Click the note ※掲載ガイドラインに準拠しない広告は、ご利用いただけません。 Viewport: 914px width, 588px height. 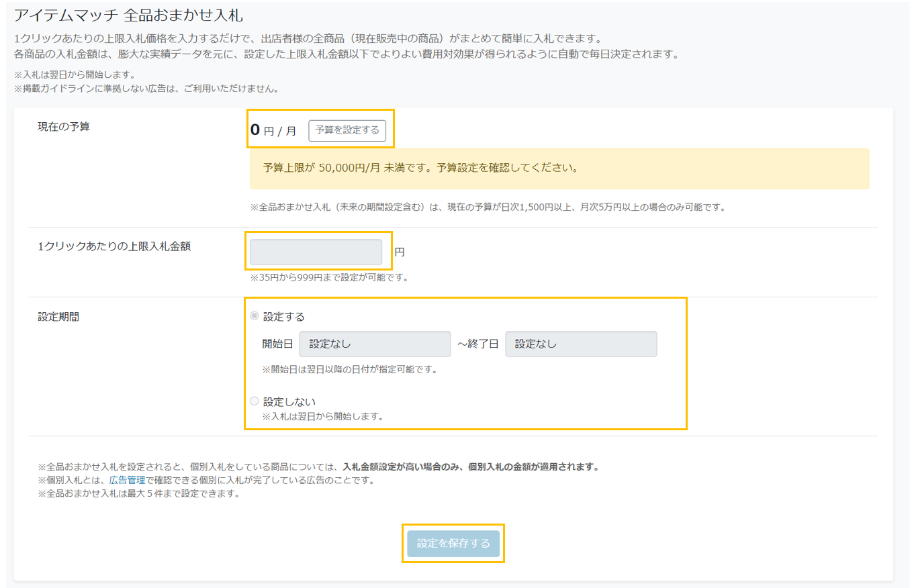tap(146, 88)
